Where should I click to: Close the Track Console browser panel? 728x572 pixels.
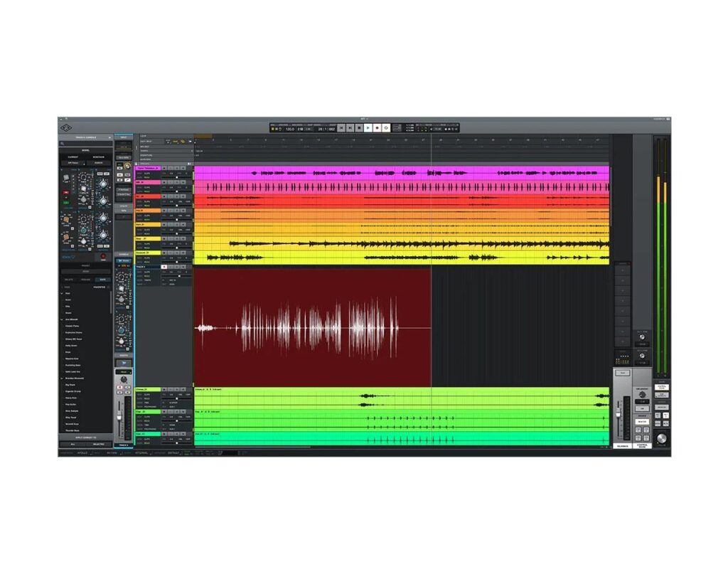point(109,137)
